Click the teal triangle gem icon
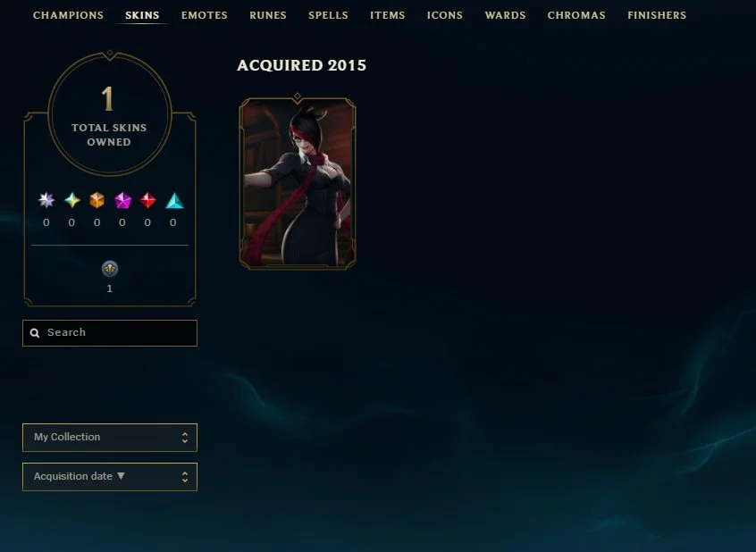 pos(174,200)
